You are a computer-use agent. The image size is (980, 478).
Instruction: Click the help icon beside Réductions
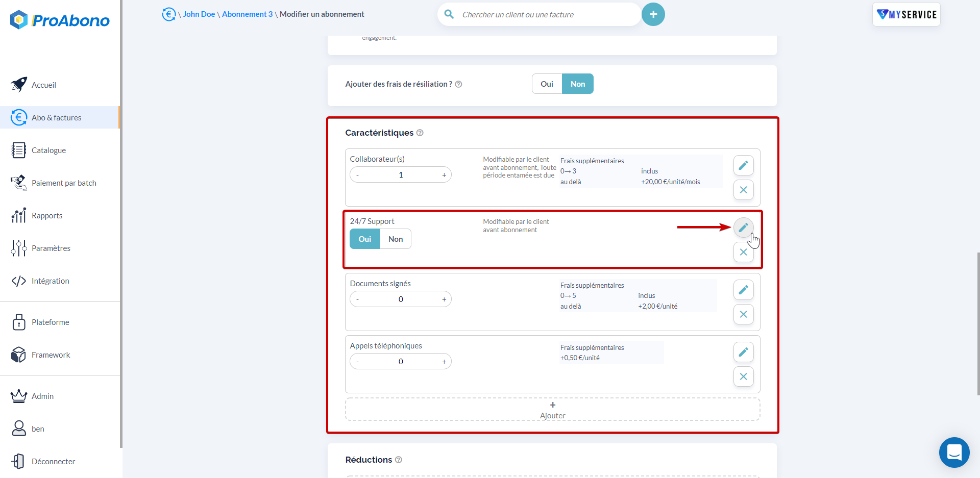click(x=399, y=460)
